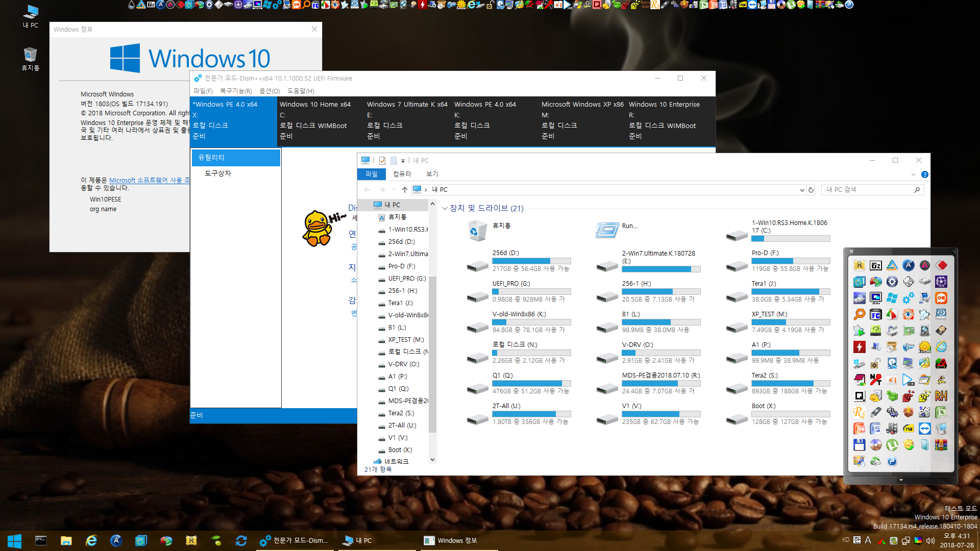The height and width of the screenshot is (551, 980).
Task: Launch PowerPoint from the icon palette
Action: point(860,429)
